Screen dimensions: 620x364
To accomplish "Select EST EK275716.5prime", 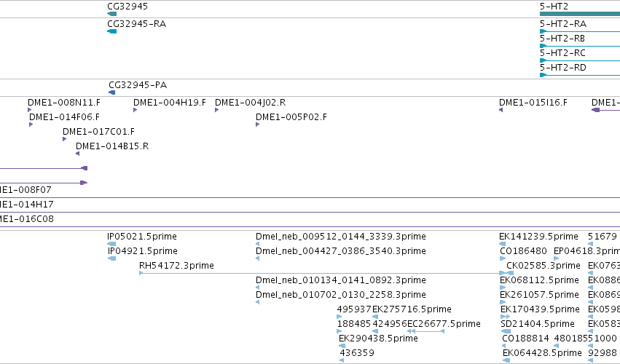I will [412, 309].
